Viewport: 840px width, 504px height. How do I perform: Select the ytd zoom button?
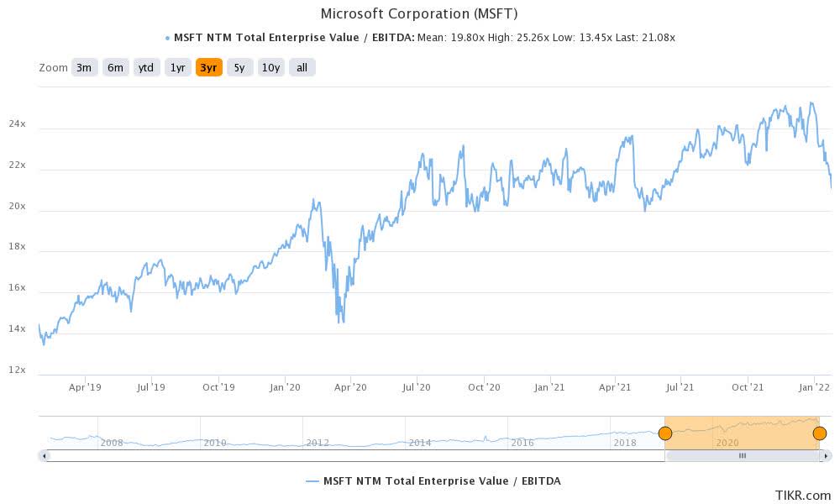click(x=146, y=67)
